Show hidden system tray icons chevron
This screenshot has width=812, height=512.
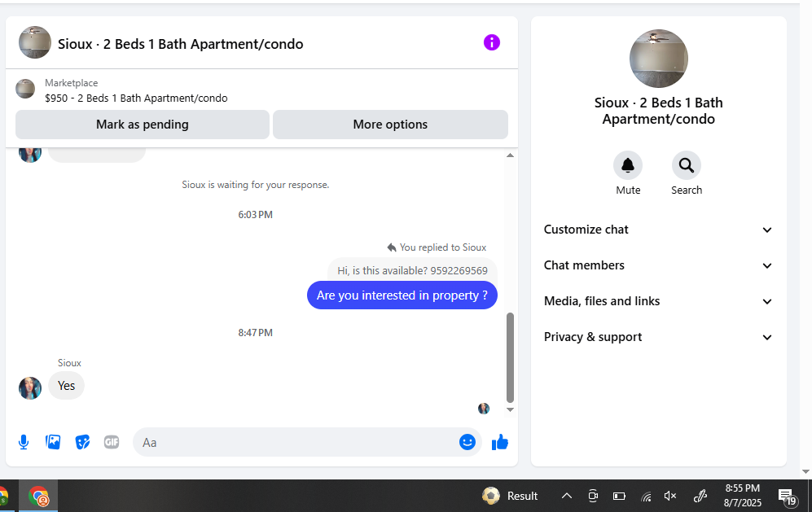click(567, 496)
